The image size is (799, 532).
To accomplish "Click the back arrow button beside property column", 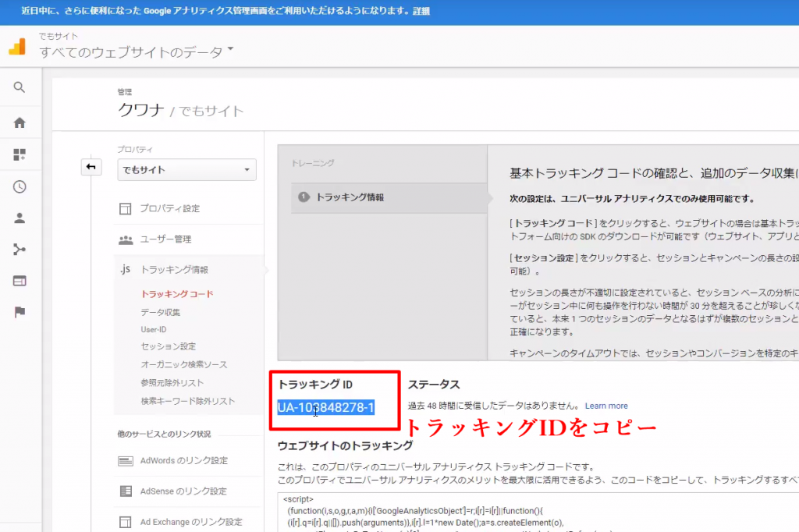I will pyautogui.click(x=91, y=167).
